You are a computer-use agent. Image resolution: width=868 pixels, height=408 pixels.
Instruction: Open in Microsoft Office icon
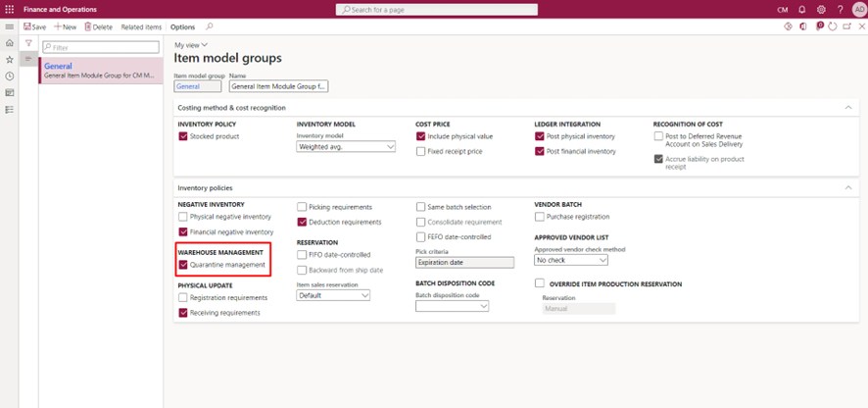pyautogui.click(x=803, y=26)
